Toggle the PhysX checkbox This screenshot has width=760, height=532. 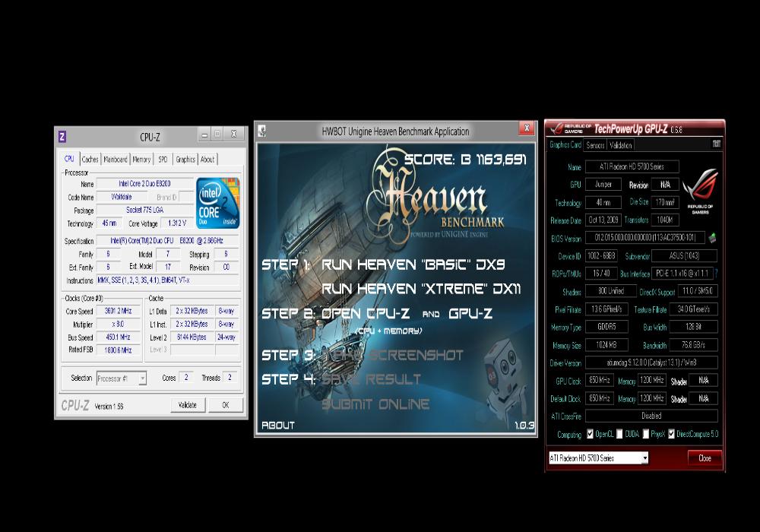click(x=645, y=434)
